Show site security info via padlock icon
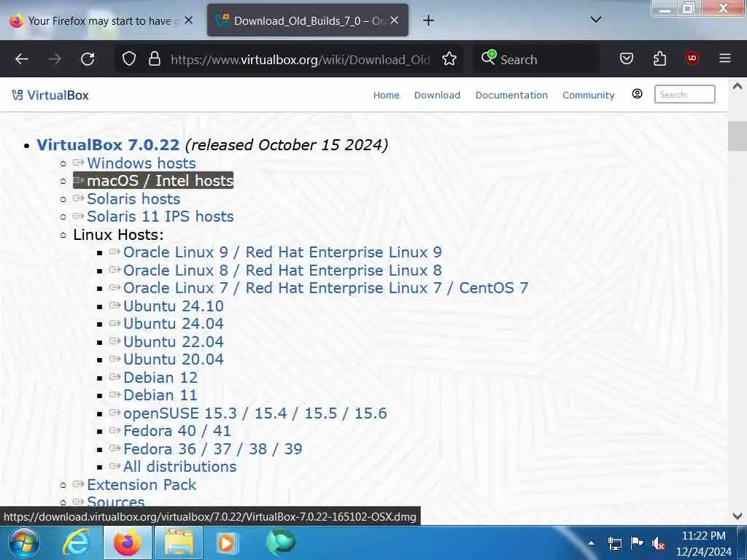 [155, 59]
